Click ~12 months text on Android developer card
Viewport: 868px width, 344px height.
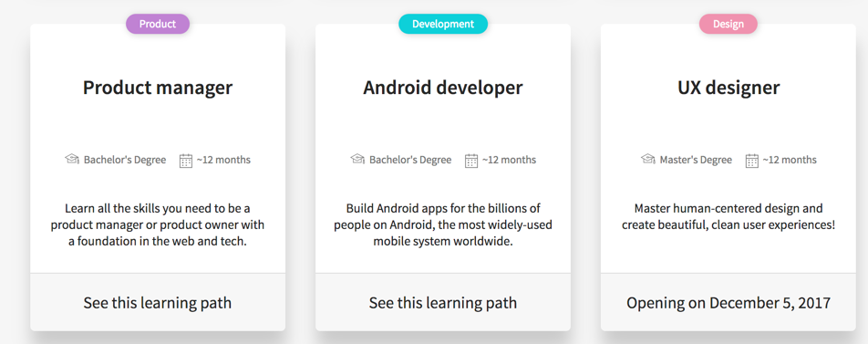(x=510, y=160)
